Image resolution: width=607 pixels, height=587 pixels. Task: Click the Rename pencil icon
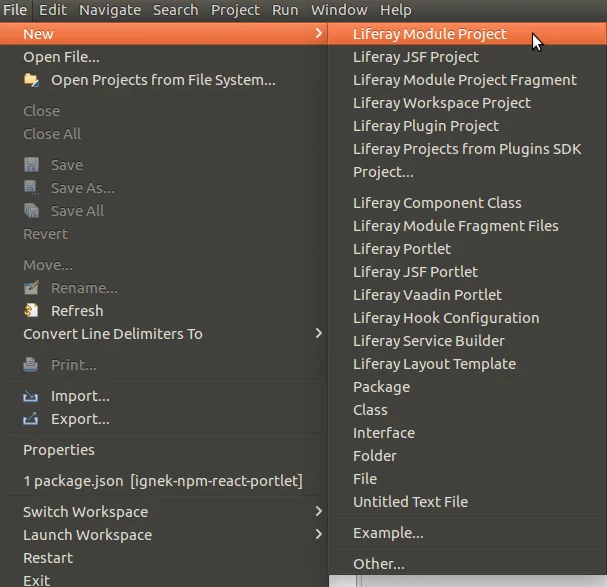tap(31, 288)
